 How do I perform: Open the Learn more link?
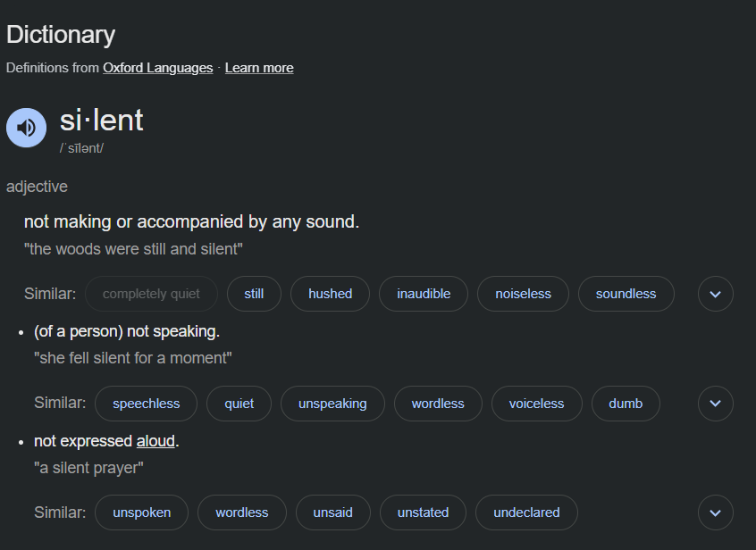pyautogui.click(x=259, y=68)
